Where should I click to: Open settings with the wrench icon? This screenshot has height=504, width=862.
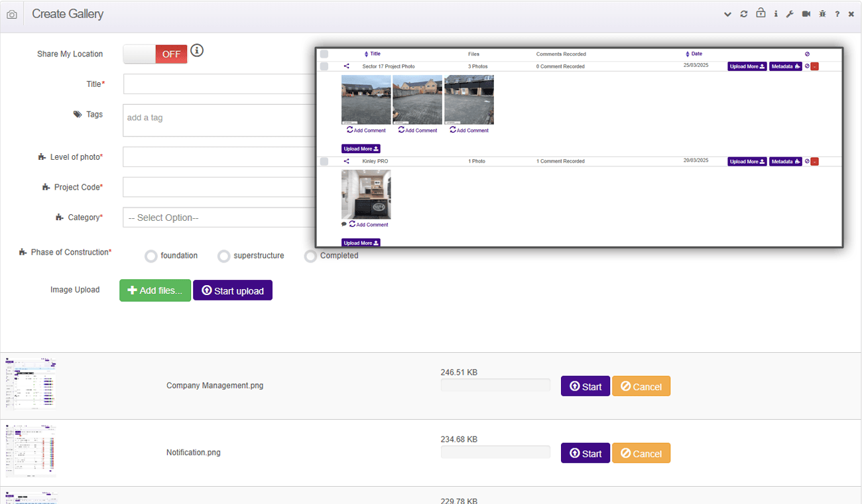[790, 14]
